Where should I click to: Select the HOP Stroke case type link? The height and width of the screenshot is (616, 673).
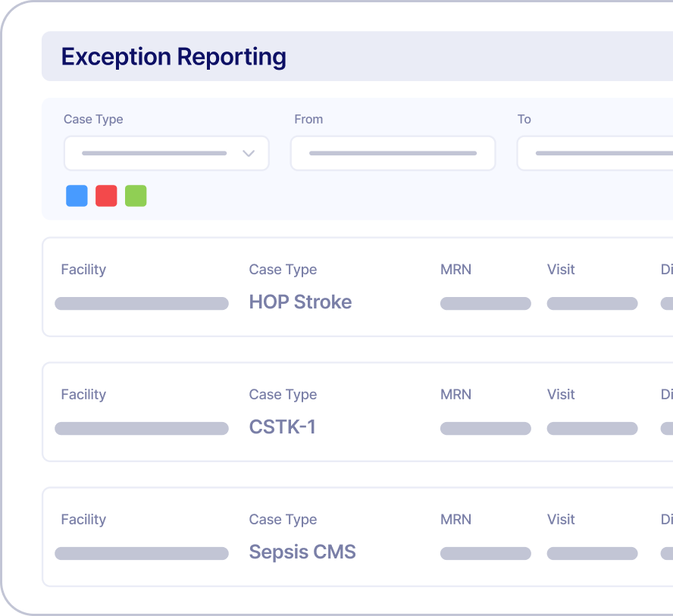[x=300, y=302]
